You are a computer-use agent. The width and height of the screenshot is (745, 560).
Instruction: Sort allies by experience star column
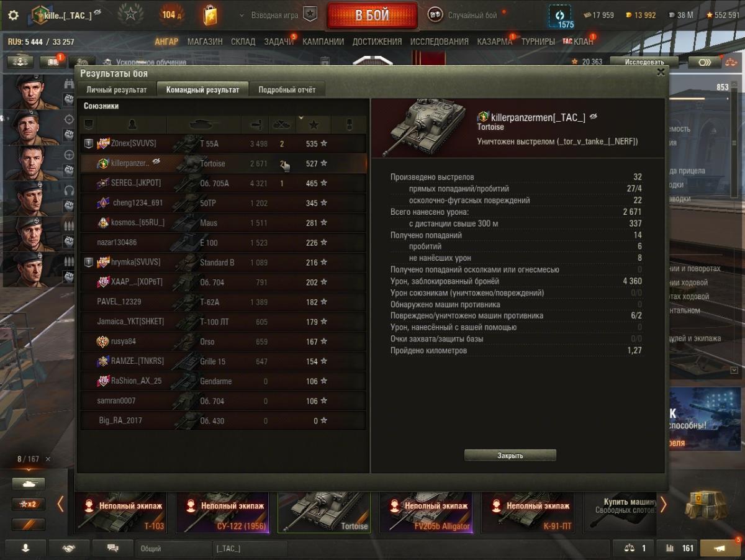coord(314,124)
